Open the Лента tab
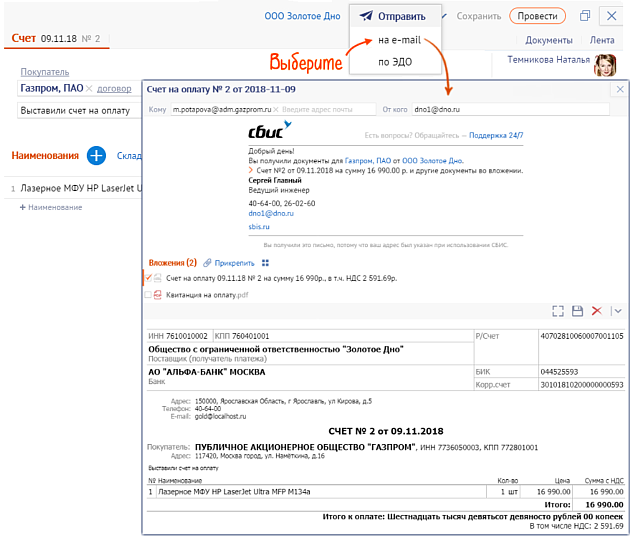 602,40
